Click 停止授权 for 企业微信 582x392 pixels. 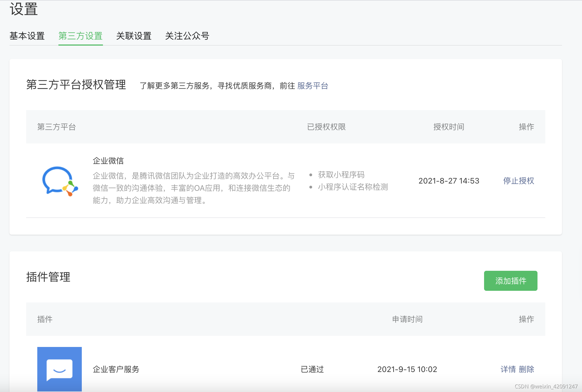(x=518, y=181)
